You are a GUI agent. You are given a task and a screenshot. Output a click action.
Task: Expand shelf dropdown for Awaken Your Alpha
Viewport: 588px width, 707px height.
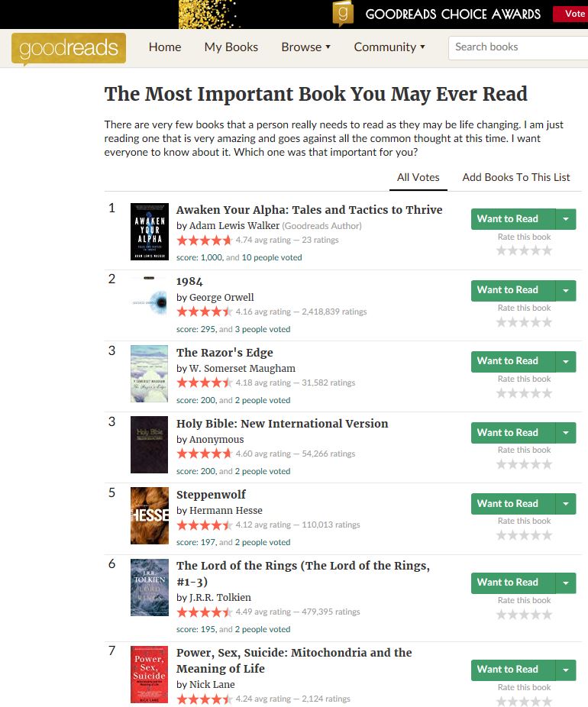pos(566,219)
